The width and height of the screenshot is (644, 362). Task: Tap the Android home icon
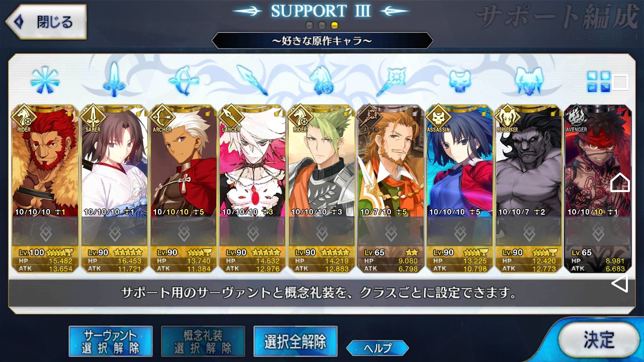[x=620, y=182]
